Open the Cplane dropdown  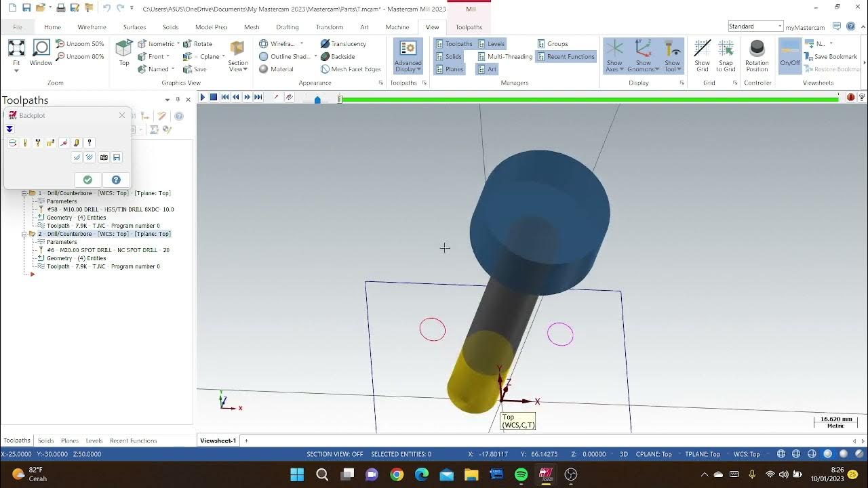click(223, 56)
